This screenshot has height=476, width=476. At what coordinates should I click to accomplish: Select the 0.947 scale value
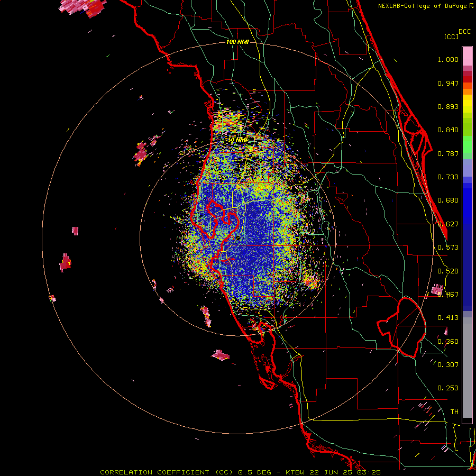coord(448,83)
